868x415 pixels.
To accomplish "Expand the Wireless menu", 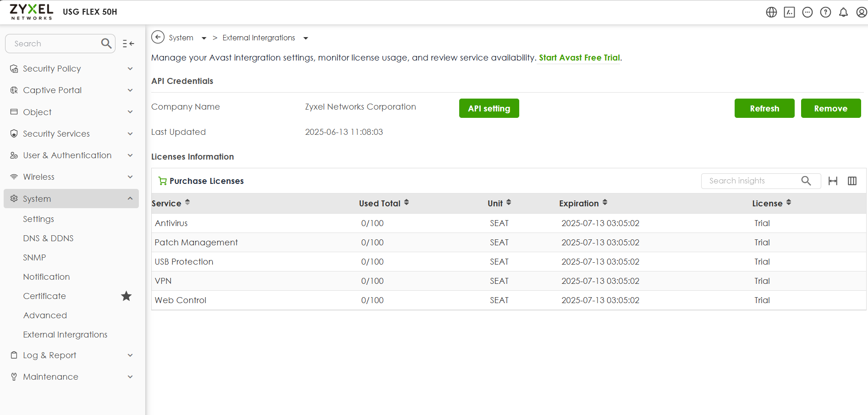I will (71, 177).
